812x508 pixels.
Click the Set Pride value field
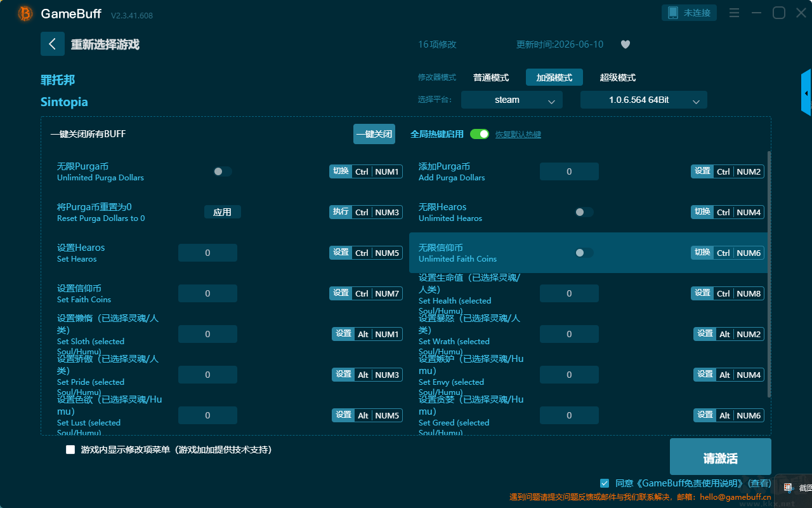[x=207, y=375]
